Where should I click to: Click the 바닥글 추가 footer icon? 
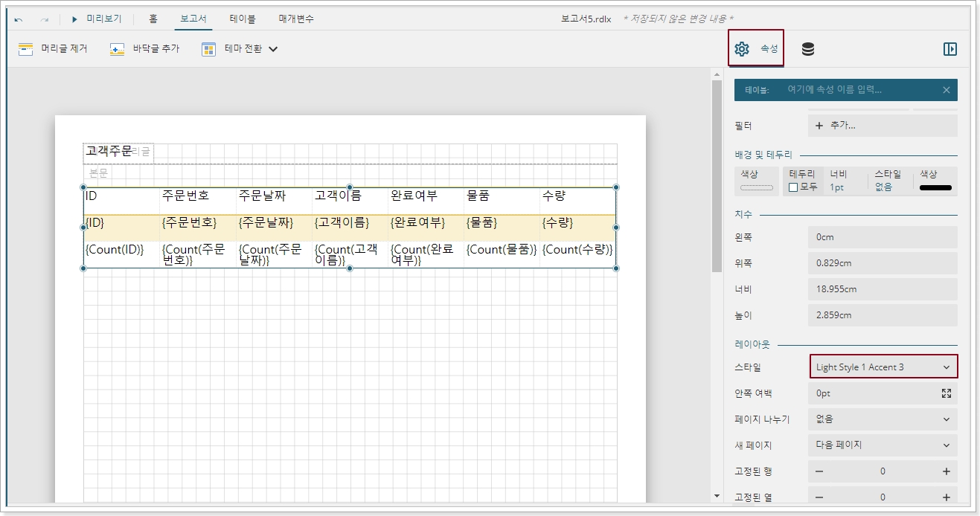[117, 49]
